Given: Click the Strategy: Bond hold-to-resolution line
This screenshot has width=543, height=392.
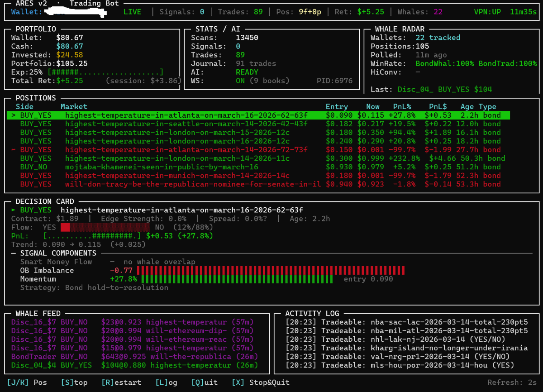Looking at the screenshot, I should 94,288.
